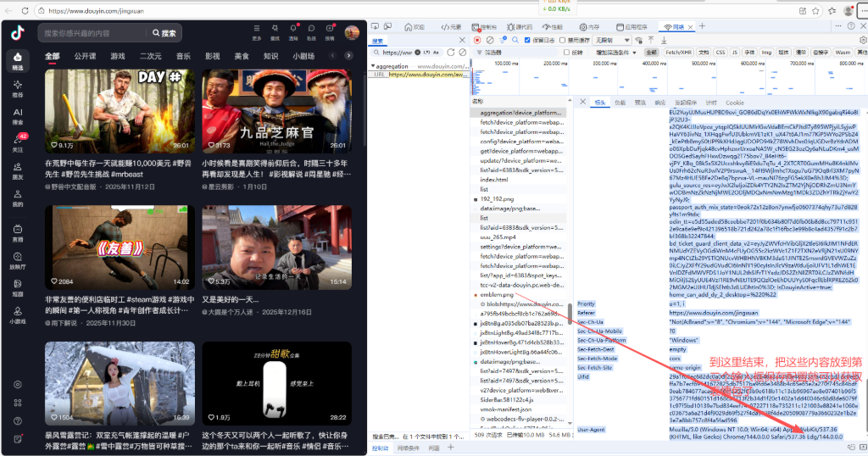Select the emblem.png request row
Image resolution: width=868 pixels, height=456 pixels.
[518, 294]
